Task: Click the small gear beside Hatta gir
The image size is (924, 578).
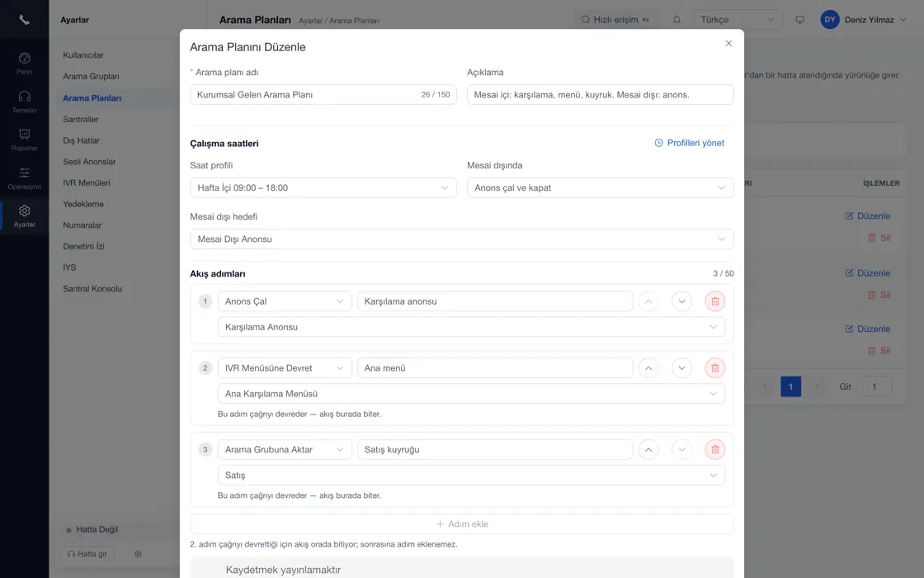Action: click(x=138, y=554)
